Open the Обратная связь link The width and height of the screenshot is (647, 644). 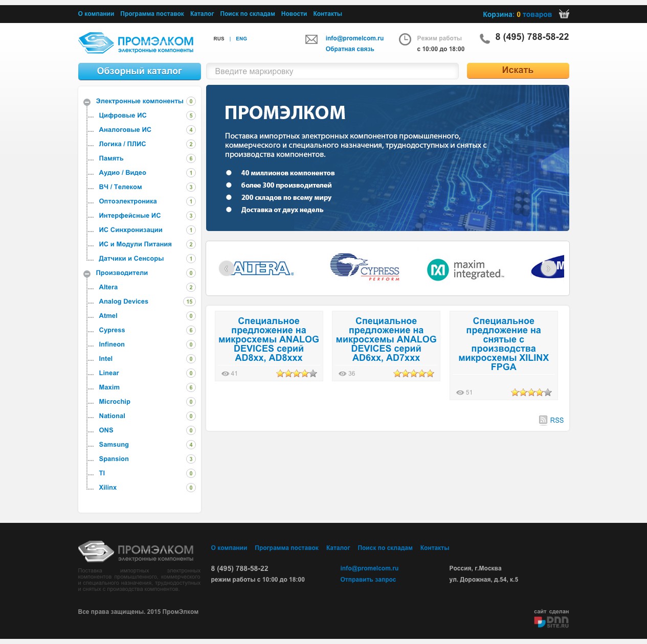350,49
